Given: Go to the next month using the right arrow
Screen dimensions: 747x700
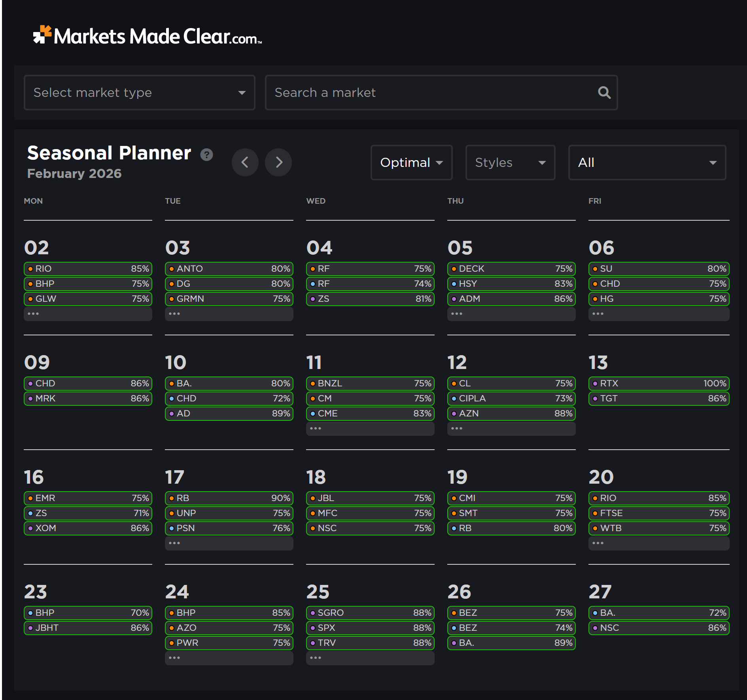Looking at the screenshot, I should click(278, 162).
